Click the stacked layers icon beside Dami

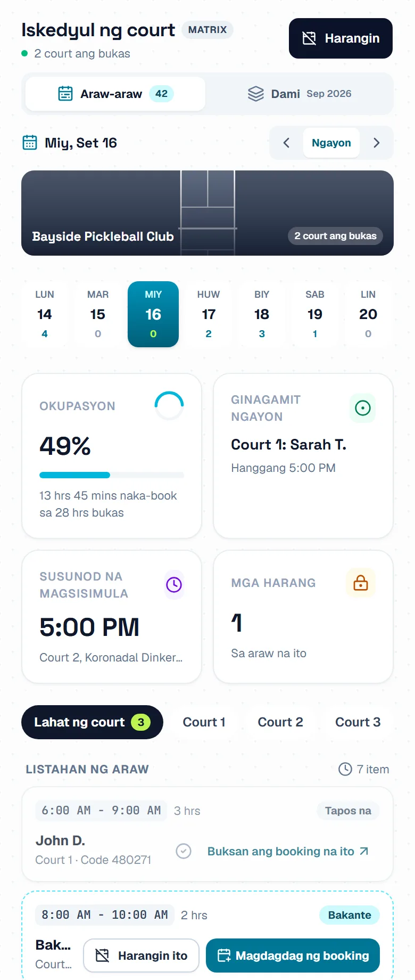point(256,94)
